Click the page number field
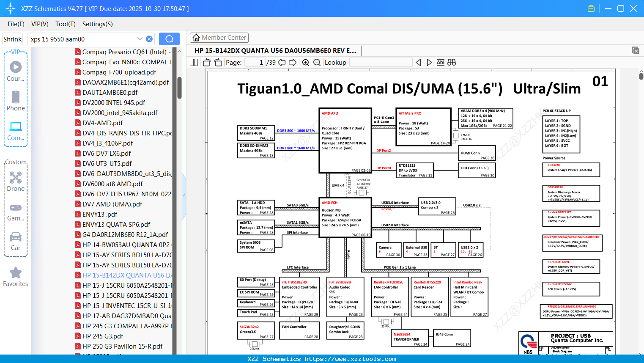The image size is (644, 363). pos(255,63)
